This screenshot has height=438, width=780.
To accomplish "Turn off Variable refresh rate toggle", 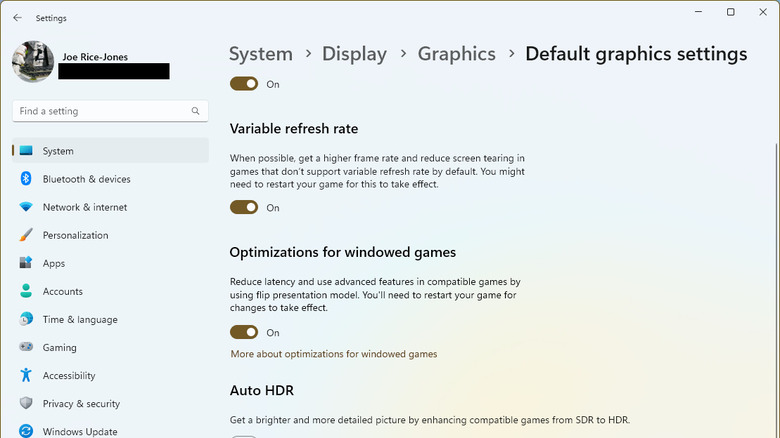I will pos(244,208).
